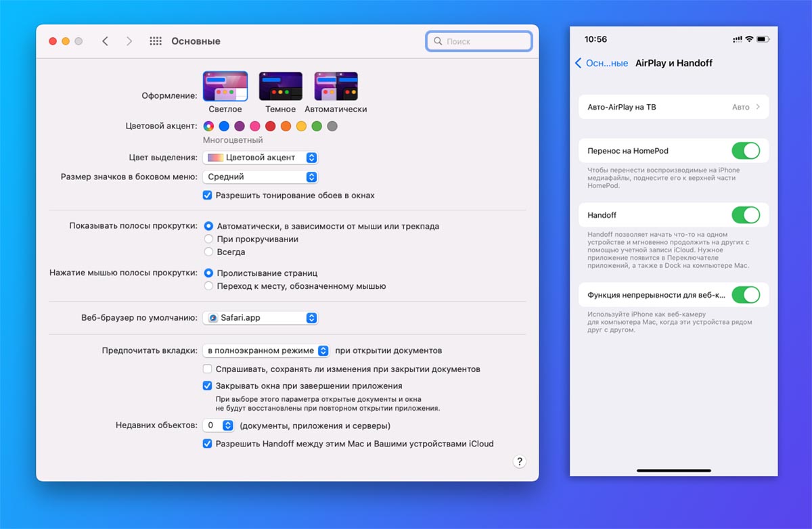Select the Светлое appearance thumbnail
The width and height of the screenshot is (812, 529).
click(x=225, y=87)
